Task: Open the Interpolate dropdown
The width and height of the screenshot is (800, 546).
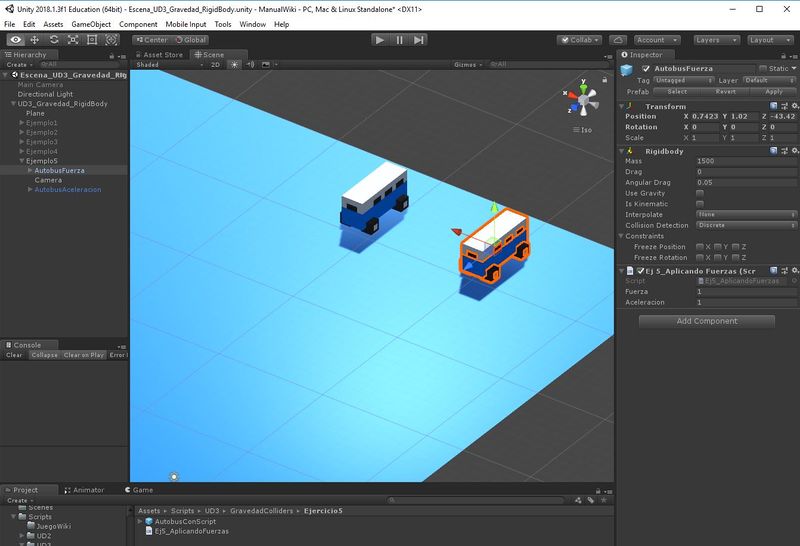Action: 746,215
